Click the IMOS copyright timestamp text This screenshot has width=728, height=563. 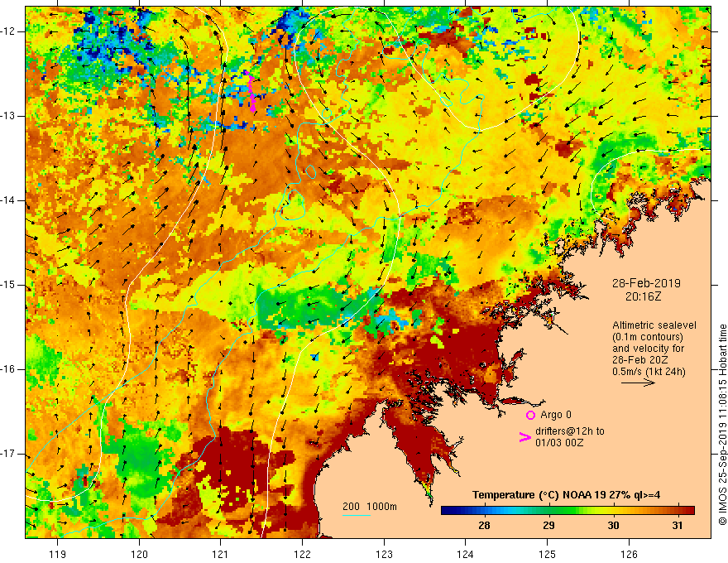(722, 425)
